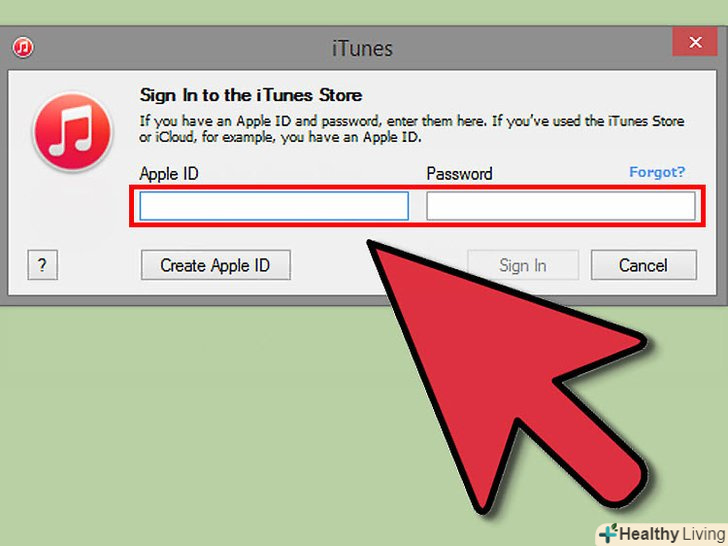Click the iTunes title bar text
Screen dimensions: 728x546
[x=362, y=48]
